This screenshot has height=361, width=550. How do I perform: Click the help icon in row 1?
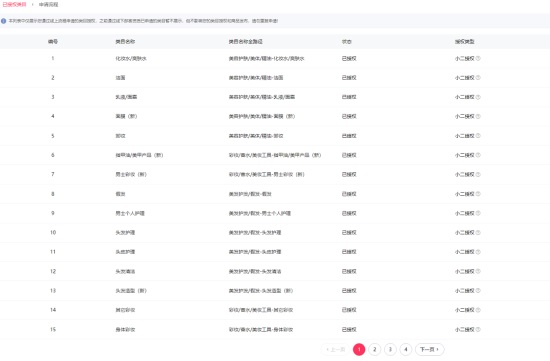click(478, 59)
